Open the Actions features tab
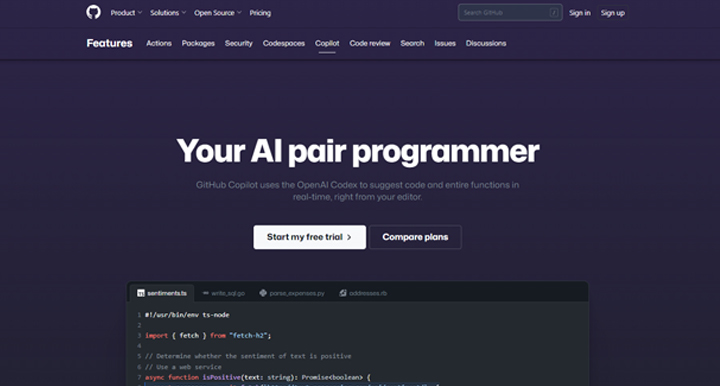The height and width of the screenshot is (386, 720). pyautogui.click(x=159, y=43)
